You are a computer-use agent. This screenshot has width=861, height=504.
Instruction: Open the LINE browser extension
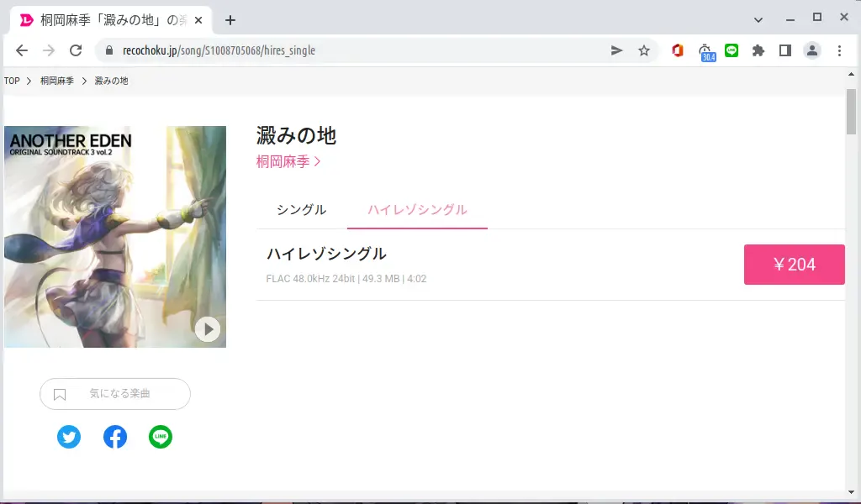(x=732, y=50)
